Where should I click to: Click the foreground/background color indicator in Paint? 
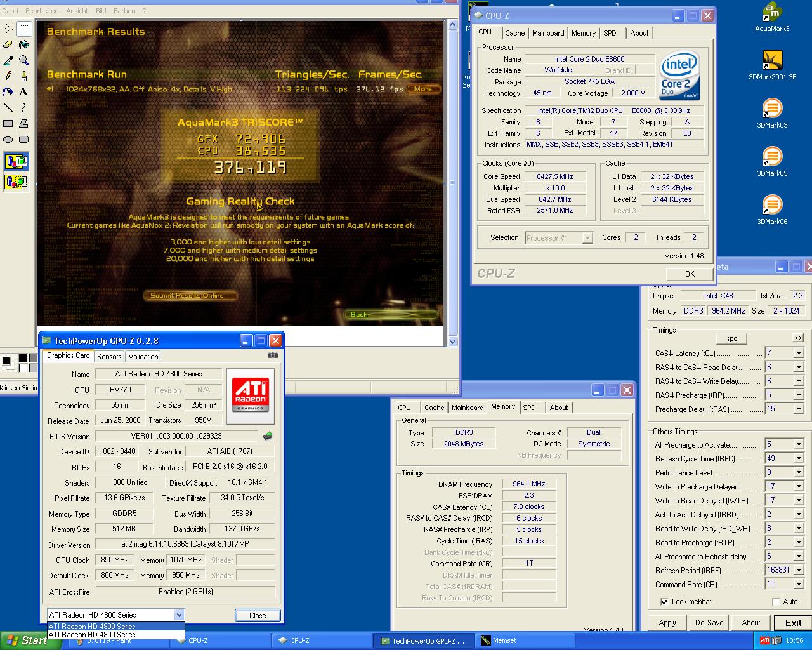(x=8, y=363)
